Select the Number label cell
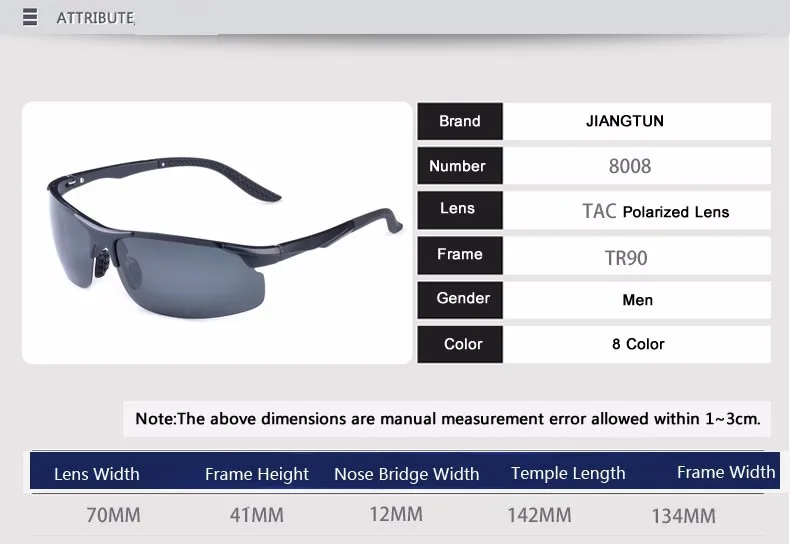 (459, 166)
